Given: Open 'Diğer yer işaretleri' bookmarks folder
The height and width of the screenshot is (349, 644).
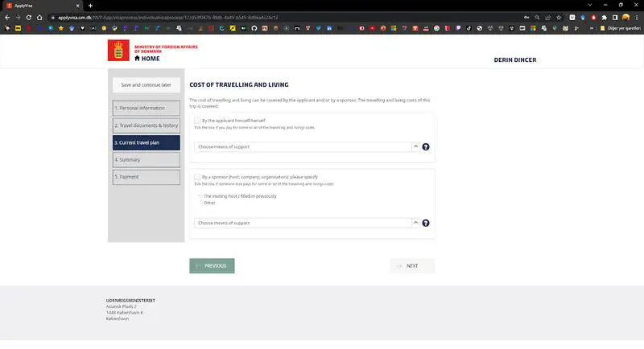Looking at the screenshot, I should pos(621,28).
